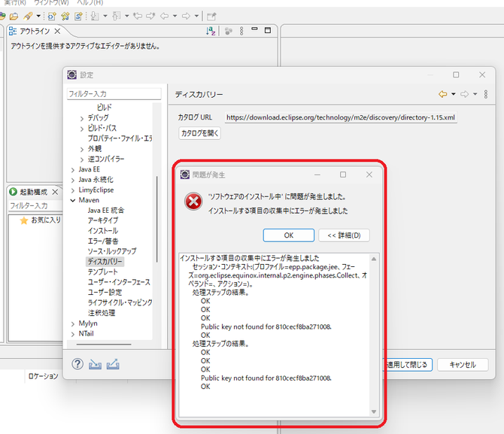Close the アウトライン tab
Viewport: 504px width, 434px height.
click(x=57, y=31)
